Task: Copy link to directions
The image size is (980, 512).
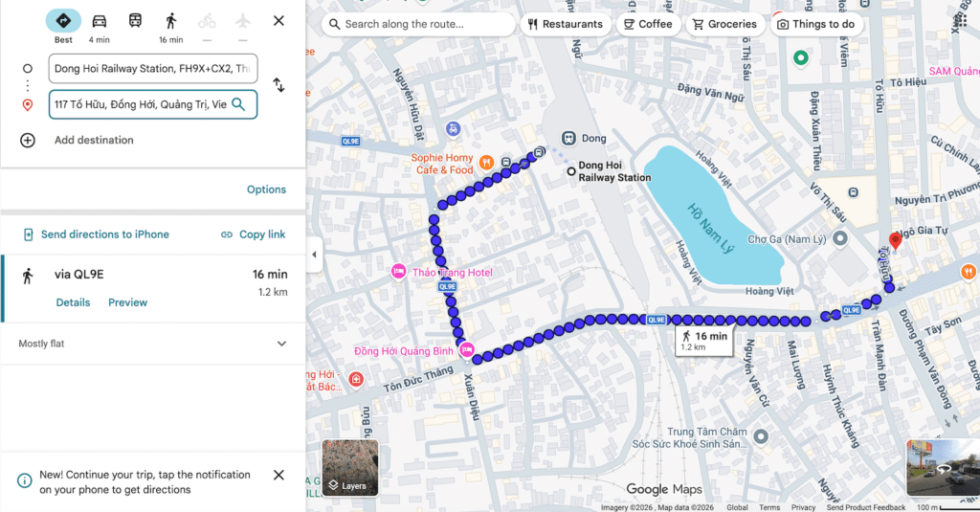Action: tap(253, 234)
